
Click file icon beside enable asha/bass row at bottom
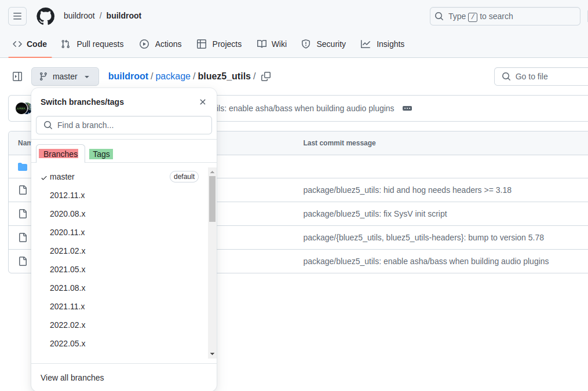(x=23, y=261)
